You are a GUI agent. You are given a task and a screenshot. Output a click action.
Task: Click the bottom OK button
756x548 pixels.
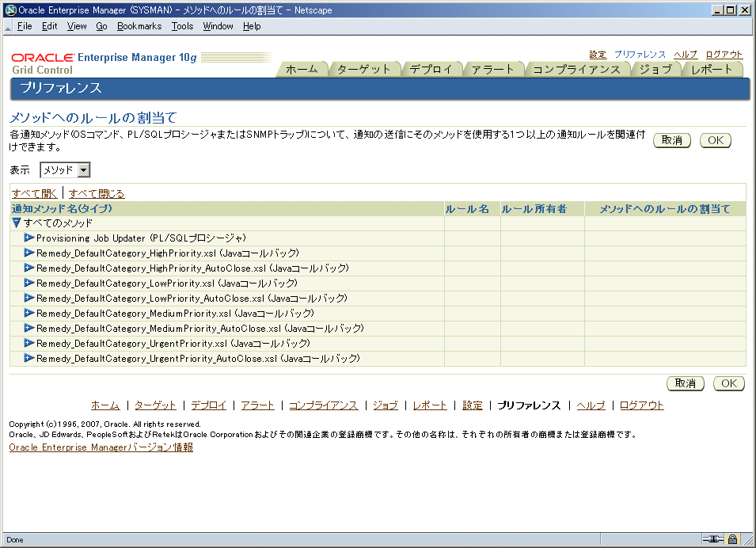[729, 383]
